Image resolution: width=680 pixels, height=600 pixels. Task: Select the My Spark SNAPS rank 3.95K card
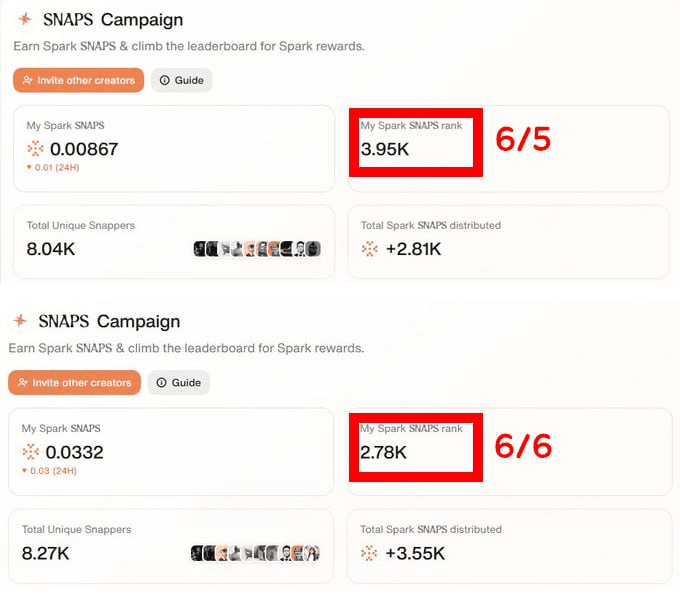[x=509, y=148]
